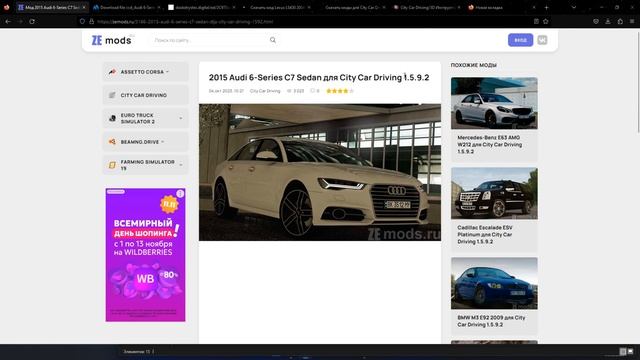This screenshot has width=640, height=360.
Task: Click the site security padlock icon
Action: click(x=91, y=21)
